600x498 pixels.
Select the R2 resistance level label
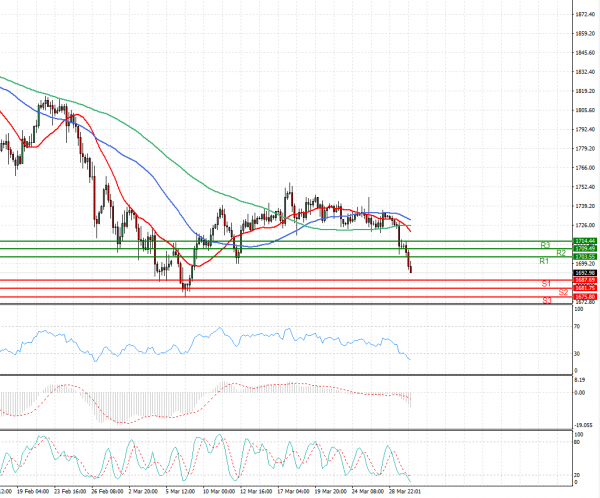561,253
